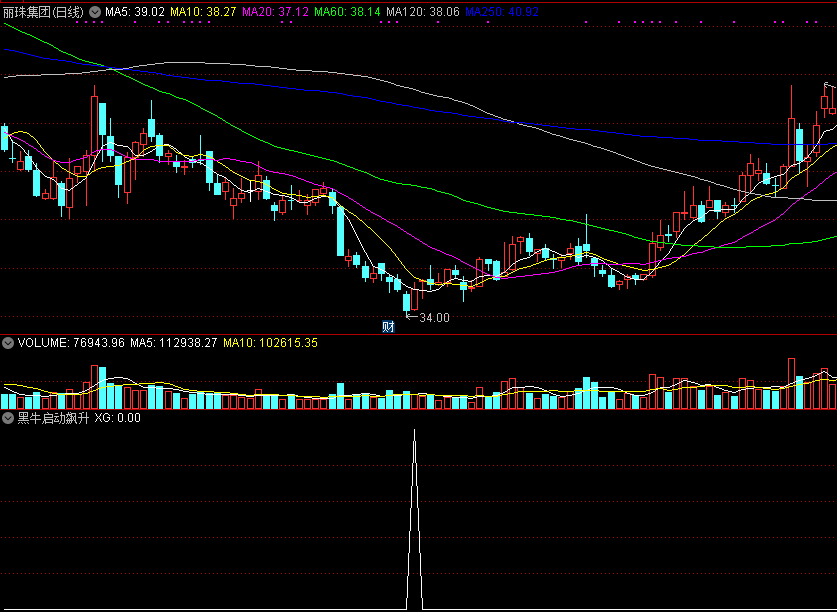The image size is (837, 612).
Task: Expand the VOLUME indicator panel menu arrow
Action: point(8,343)
